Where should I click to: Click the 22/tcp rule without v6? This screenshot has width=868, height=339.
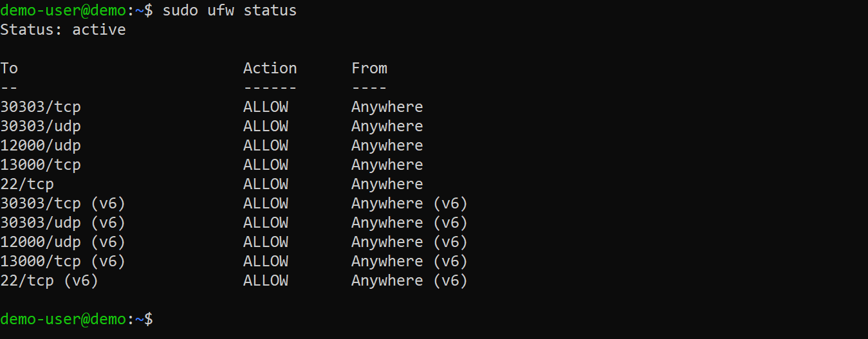pyautogui.click(x=27, y=184)
